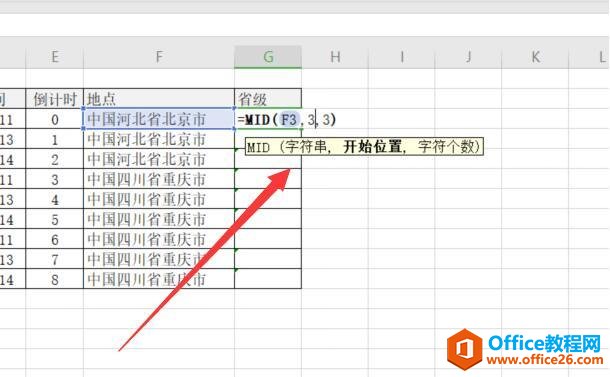The width and height of the screenshot is (610, 377).
Task: Click 中国河北省北京市 in countdown 2 row
Action: [x=159, y=159]
